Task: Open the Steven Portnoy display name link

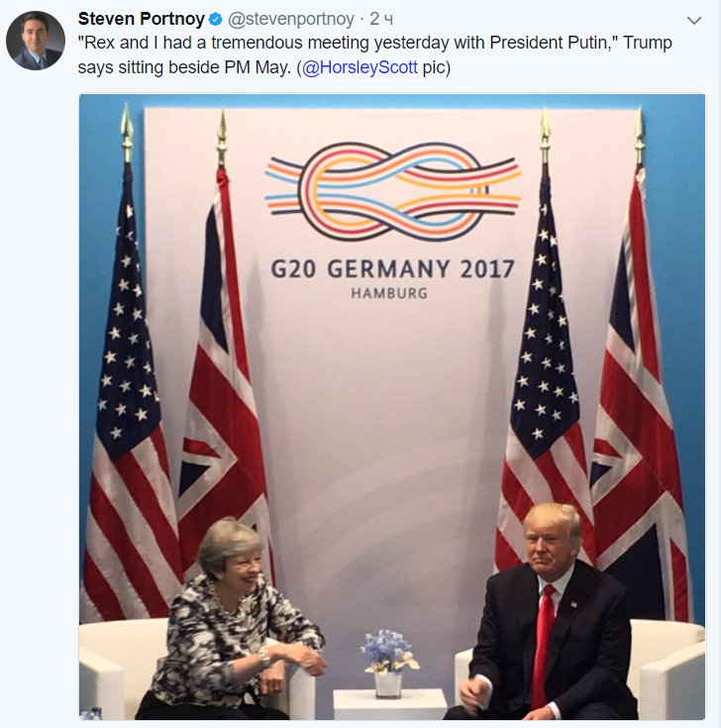Action: [142, 19]
